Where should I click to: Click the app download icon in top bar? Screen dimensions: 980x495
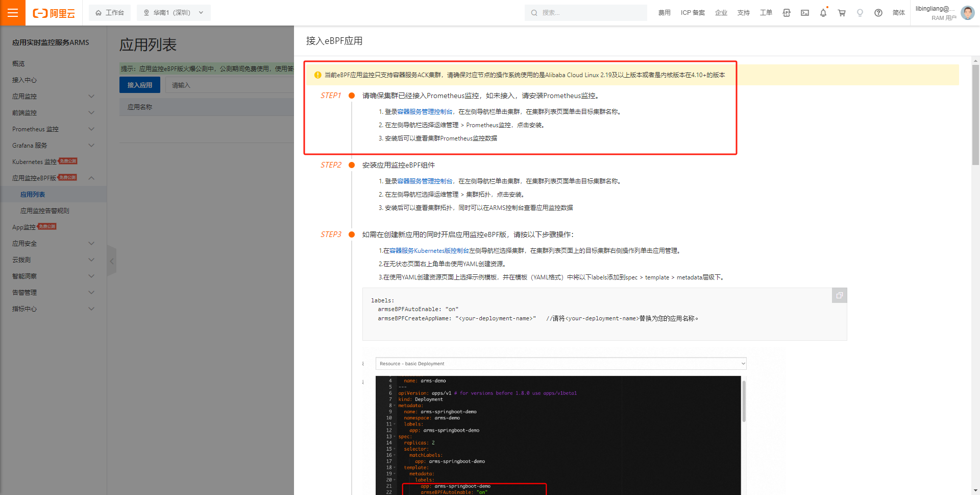(x=787, y=13)
